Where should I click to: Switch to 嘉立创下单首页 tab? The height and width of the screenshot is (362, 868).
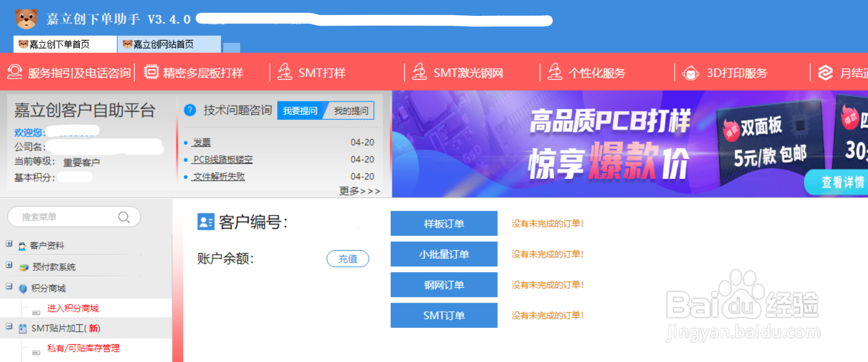65,44
